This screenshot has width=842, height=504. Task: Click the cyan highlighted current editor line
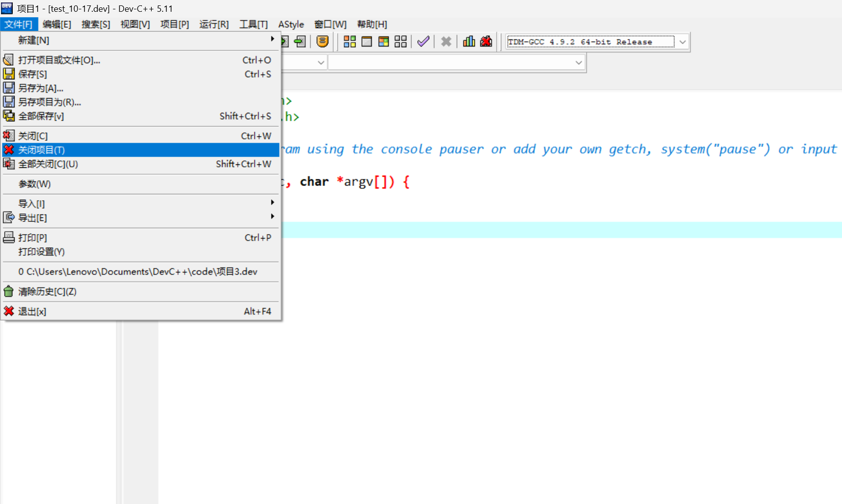coord(562,230)
